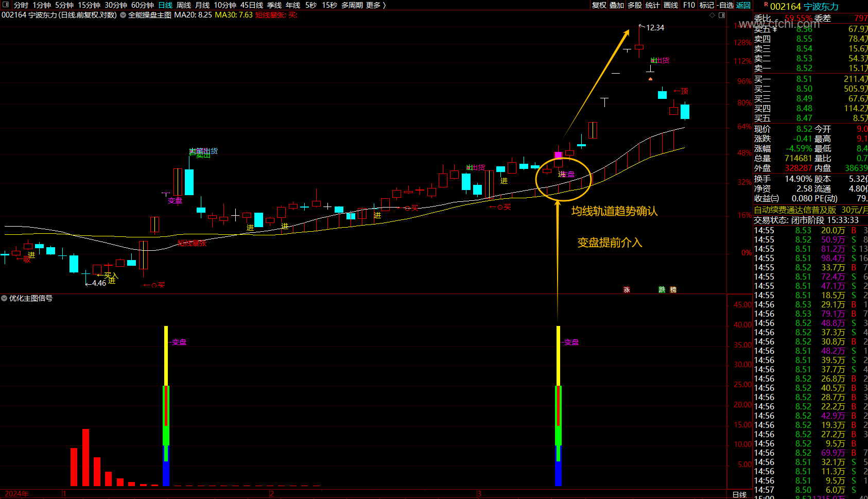Click 自动续费通达信普及版 advertisement link
Screen dimensions: 868x499
(811, 210)
